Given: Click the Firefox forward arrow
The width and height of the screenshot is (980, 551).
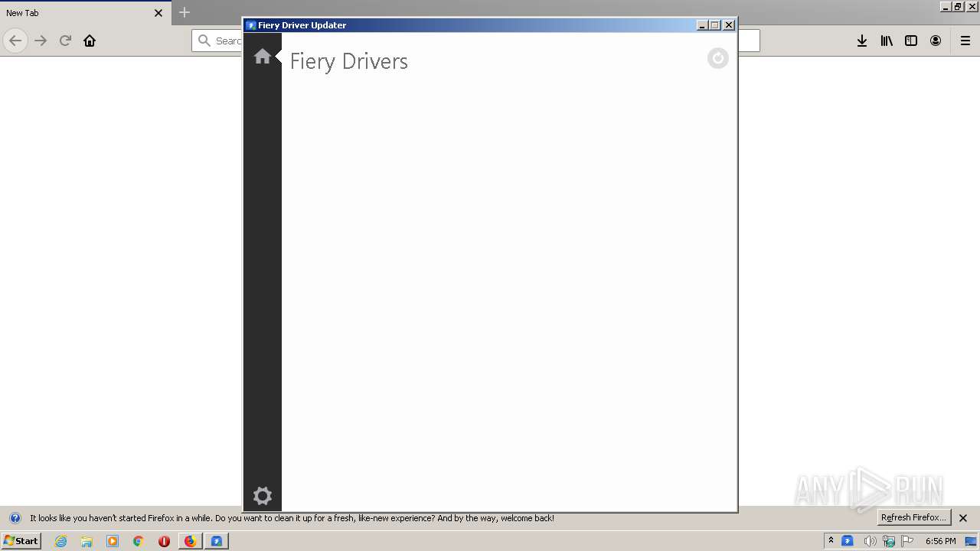Looking at the screenshot, I should coord(41,41).
